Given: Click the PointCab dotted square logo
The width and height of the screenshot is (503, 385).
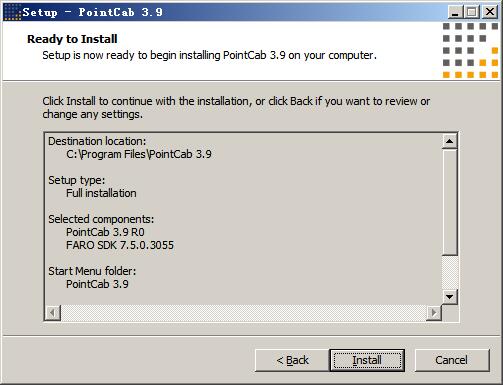Looking at the screenshot, I should coord(470,50).
